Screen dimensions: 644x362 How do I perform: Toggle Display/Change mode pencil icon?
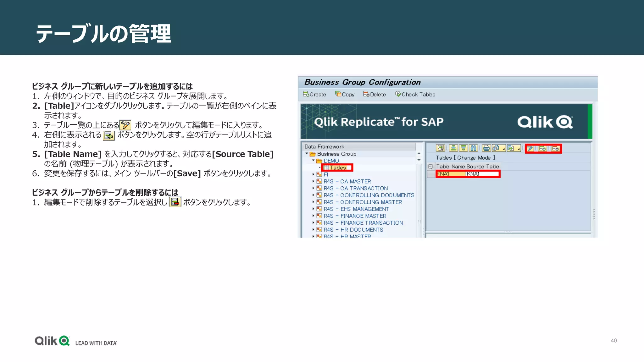530,148
